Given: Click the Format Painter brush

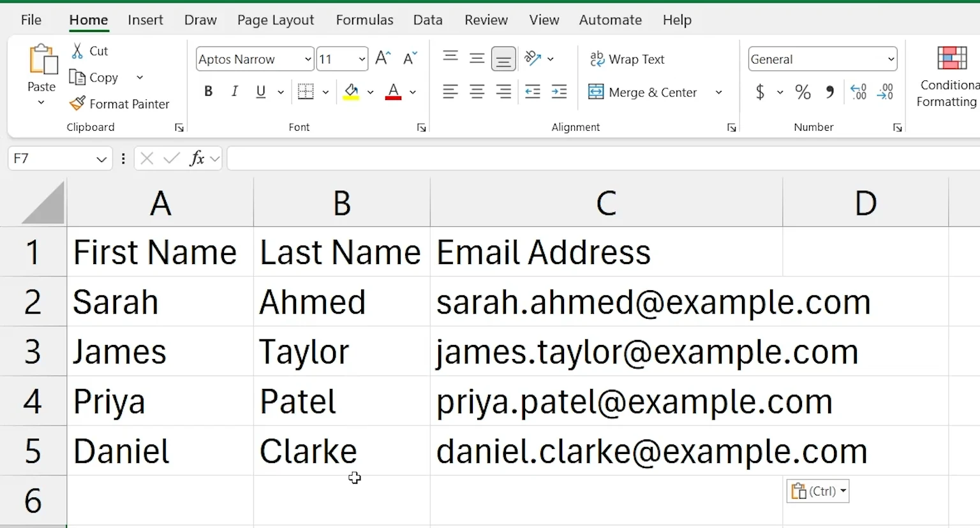Looking at the screenshot, I should 77,103.
